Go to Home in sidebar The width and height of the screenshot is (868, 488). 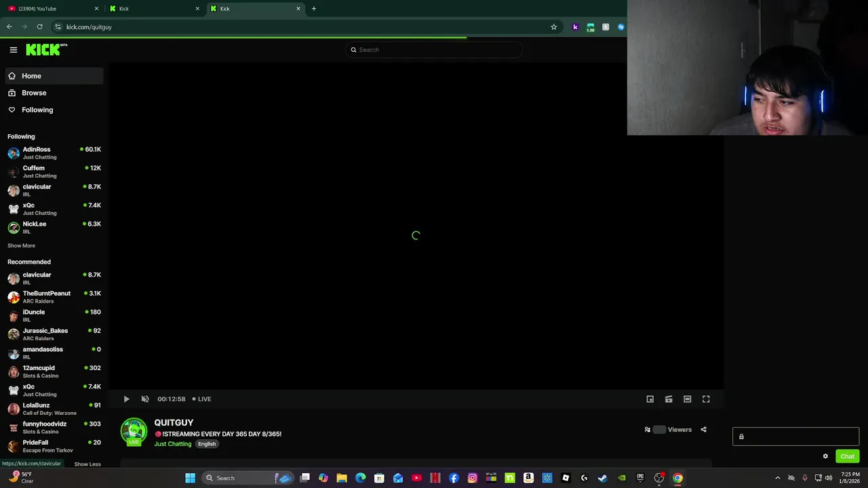click(54, 76)
